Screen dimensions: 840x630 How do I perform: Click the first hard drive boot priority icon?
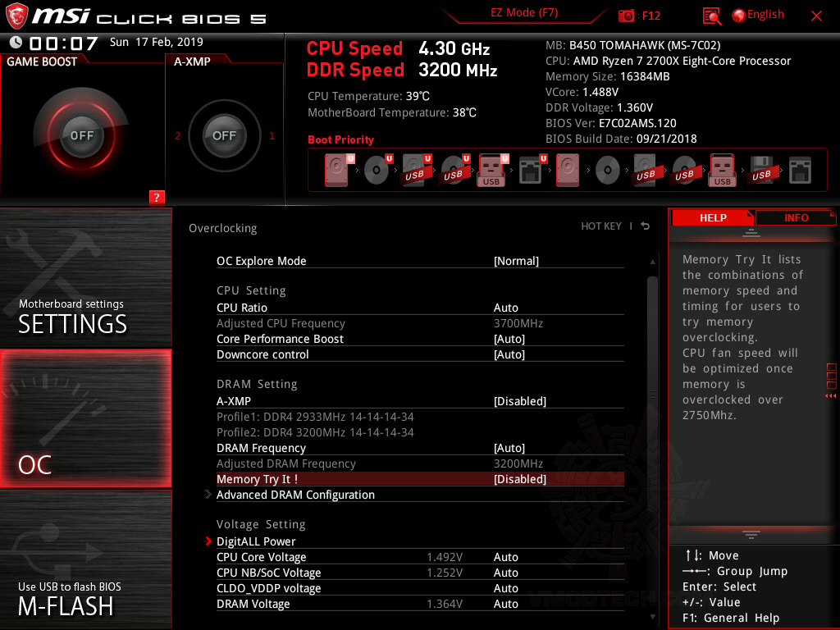click(x=335, y=168)
